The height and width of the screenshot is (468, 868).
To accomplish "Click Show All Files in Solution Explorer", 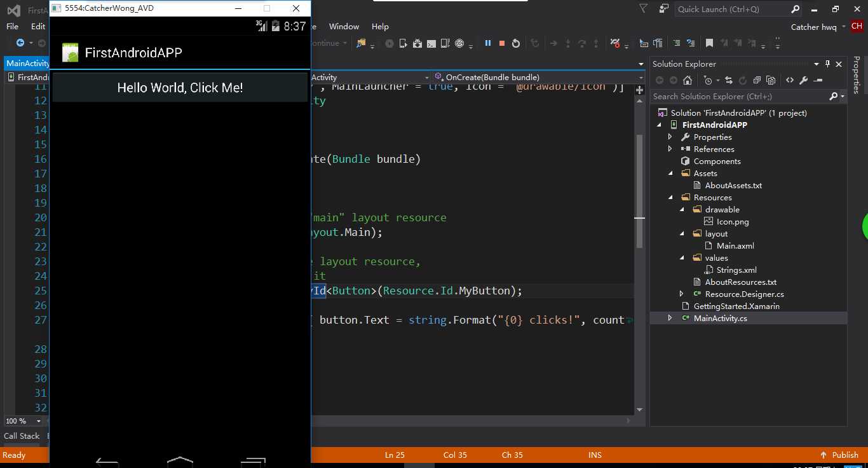I will pyautogui.click(x=771, y=80).
